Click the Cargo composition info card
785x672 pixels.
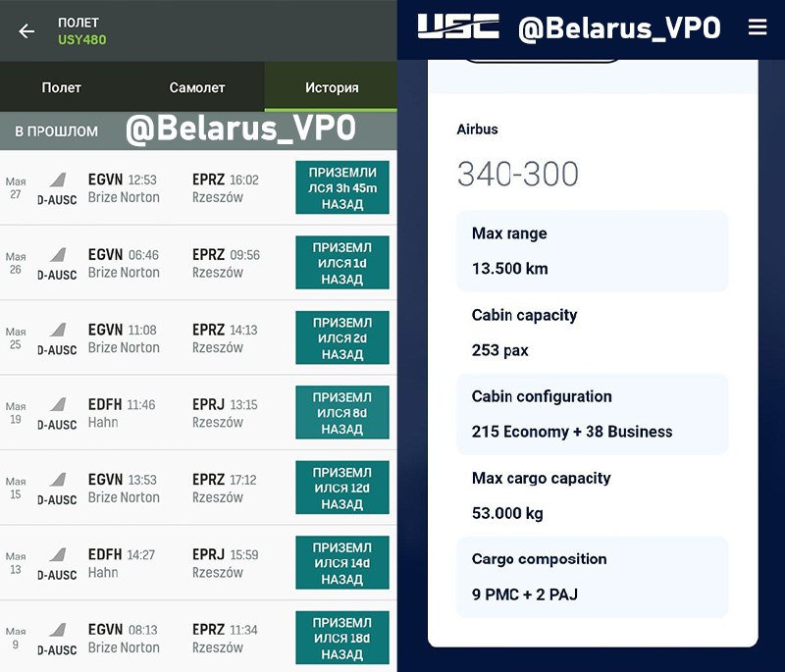(593, 577)
